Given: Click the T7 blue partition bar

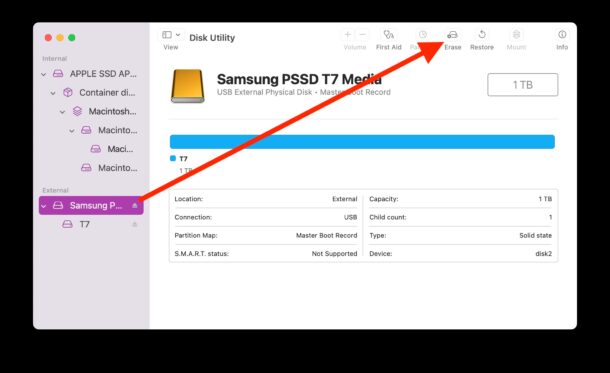Looking at the screenshot, I should (x=362, y=142).
